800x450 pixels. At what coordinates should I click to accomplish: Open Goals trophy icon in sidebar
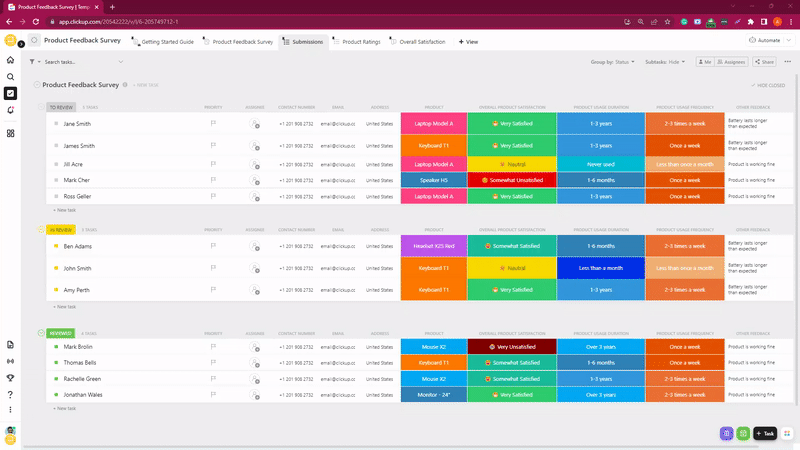click(10, 378)
